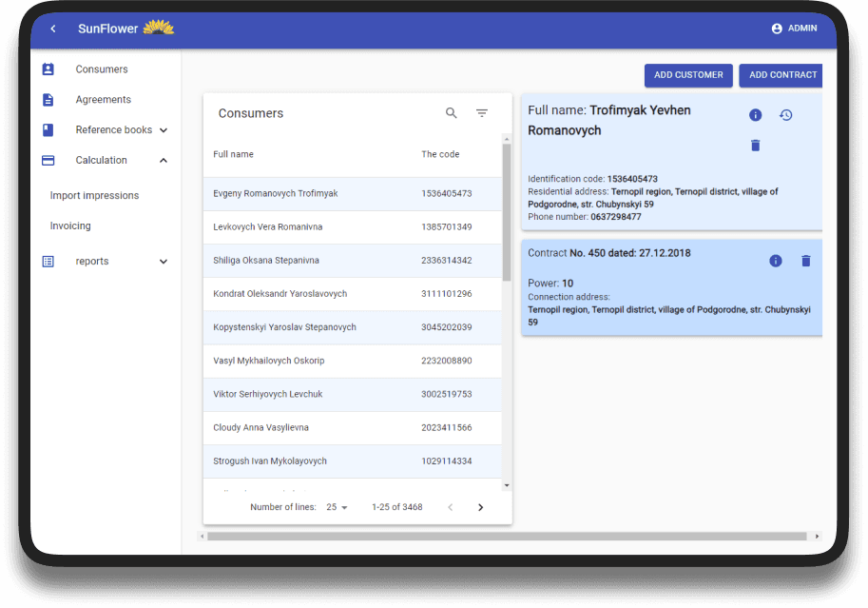
Task: Open Consumers in sidebar
Action: pos(101,69)
